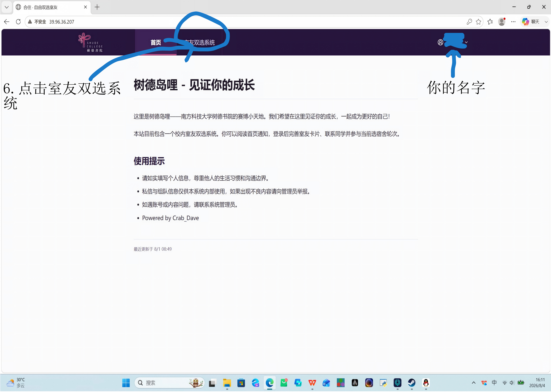Select the 合住·自由双选室友 tab
This screenshot has width=551, height=392.
coord(52,7)
